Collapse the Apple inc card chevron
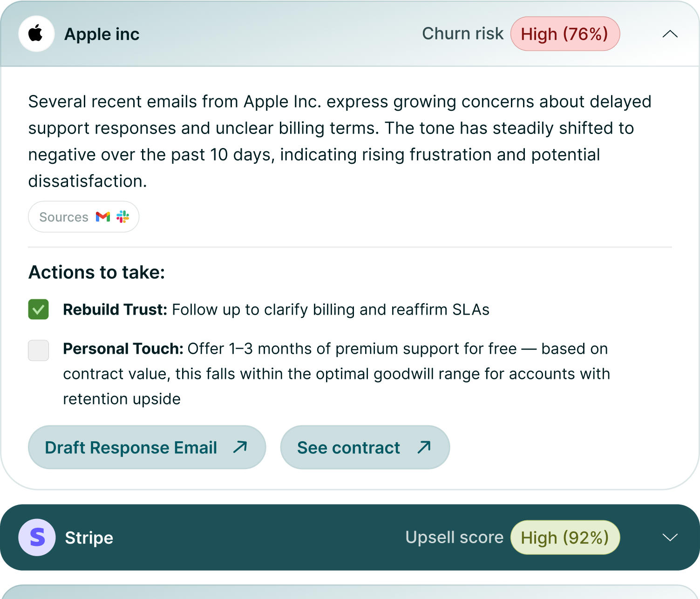 (670, 34)
